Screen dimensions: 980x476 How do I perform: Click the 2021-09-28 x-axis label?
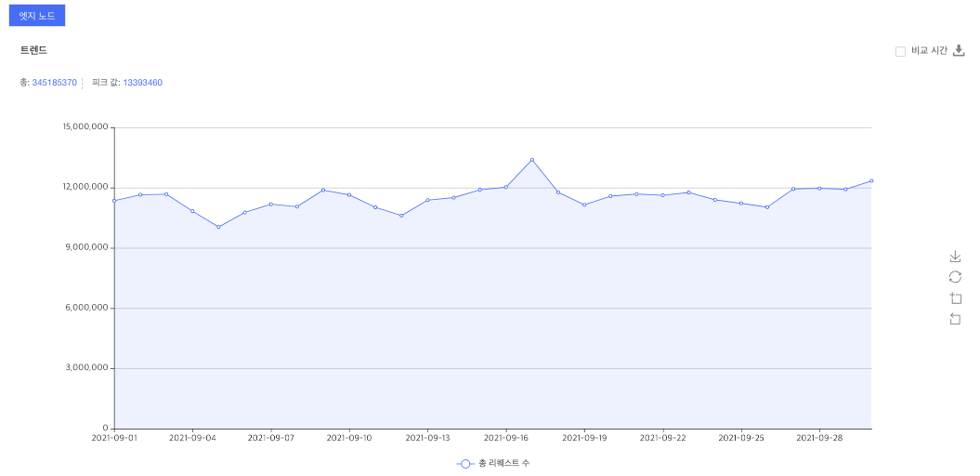tap(819, 437)
